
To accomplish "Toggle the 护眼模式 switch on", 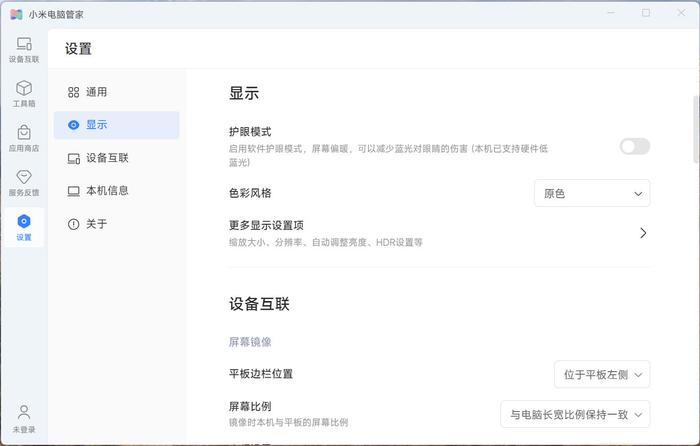I will coord(634,146).
